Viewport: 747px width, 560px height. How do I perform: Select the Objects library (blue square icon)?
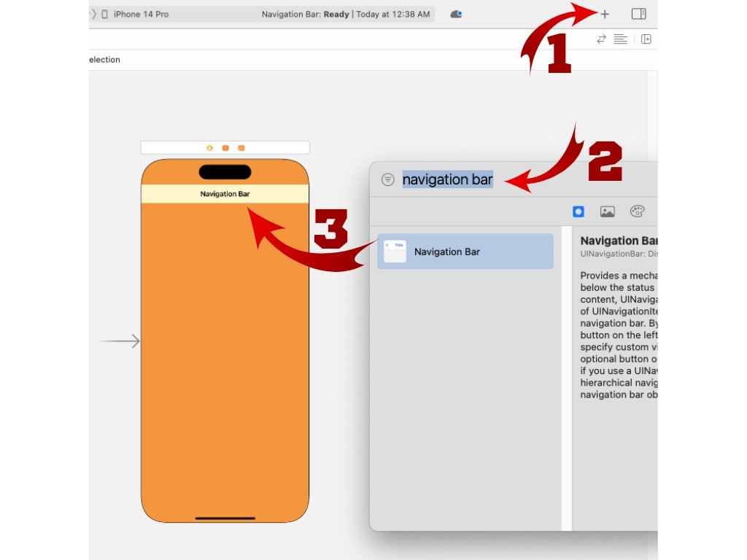click(x=579, y=211)
